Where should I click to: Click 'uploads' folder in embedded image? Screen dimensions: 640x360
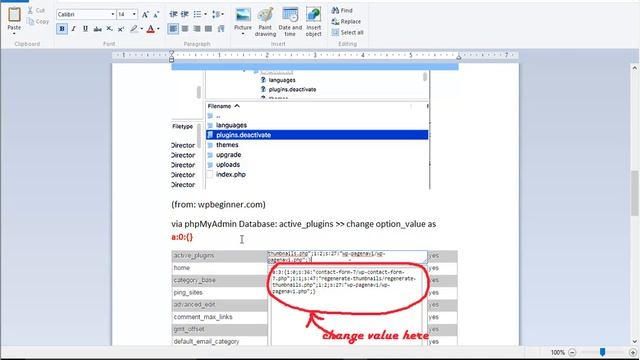tap(228, 165)
